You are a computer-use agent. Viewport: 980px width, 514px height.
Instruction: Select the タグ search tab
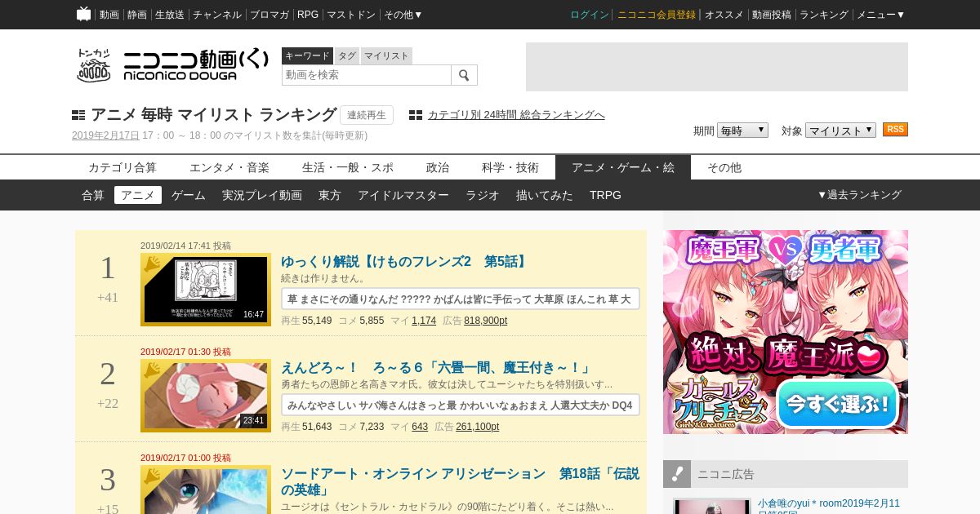coord(347,55)
